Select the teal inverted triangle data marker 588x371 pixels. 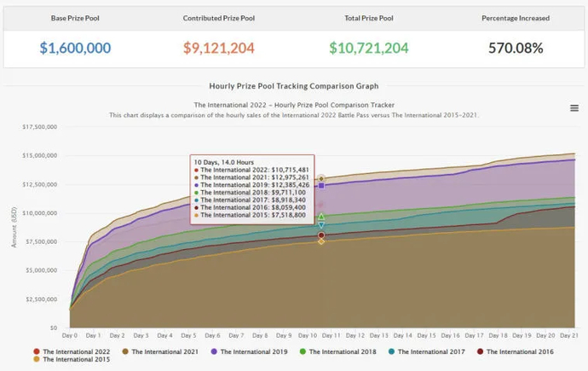[321, 225]
